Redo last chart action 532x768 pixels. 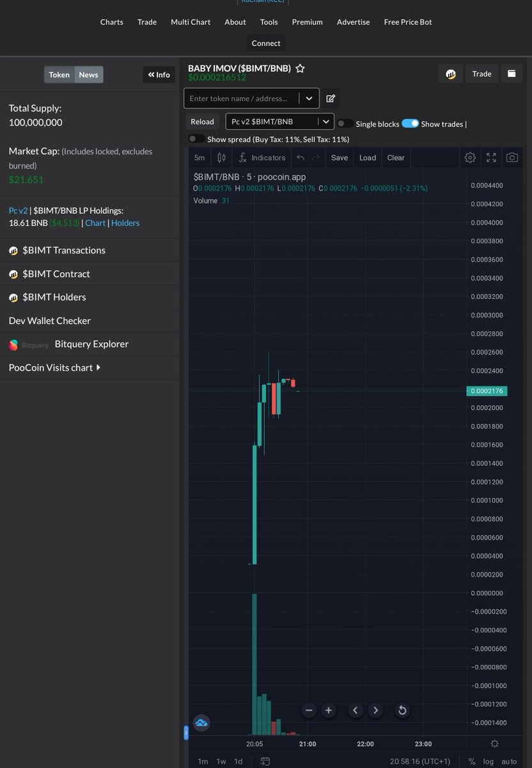click(315, 157)
